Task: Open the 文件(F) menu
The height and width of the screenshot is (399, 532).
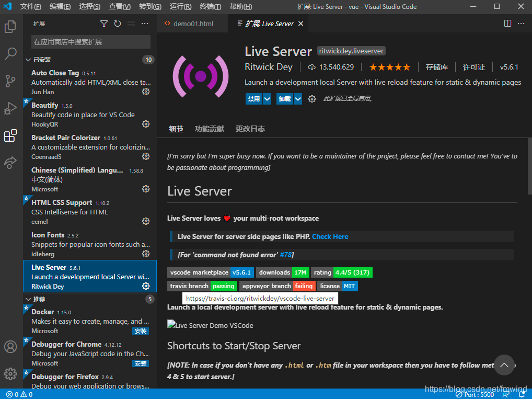Action: point(30,6)
